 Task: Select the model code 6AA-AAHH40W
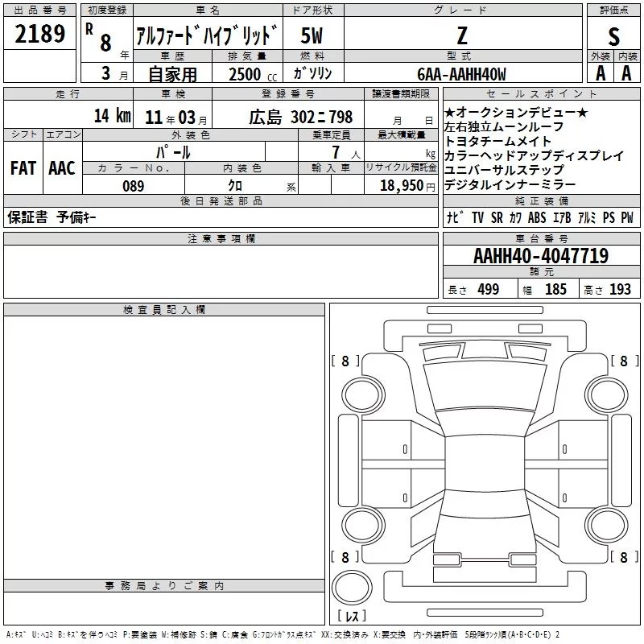[x=461, y=73]
